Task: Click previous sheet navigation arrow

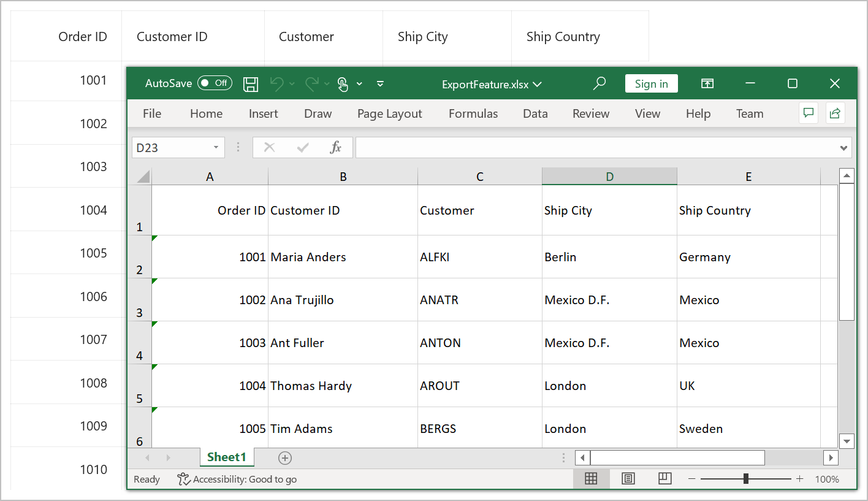Action: click(147, 457)
